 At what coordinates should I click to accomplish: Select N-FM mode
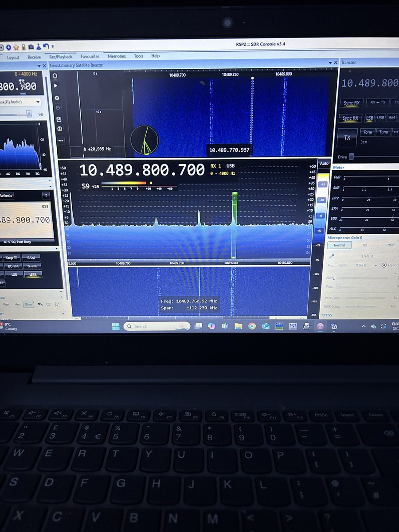(32, 266)
